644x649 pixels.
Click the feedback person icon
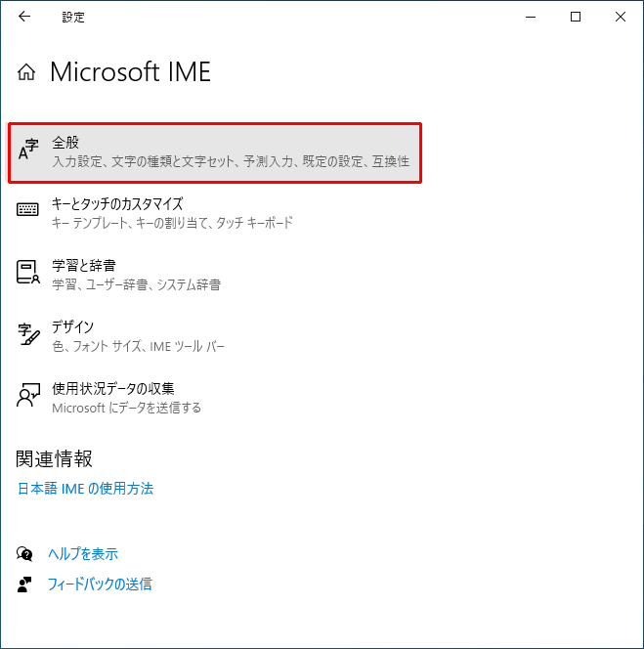24,584
